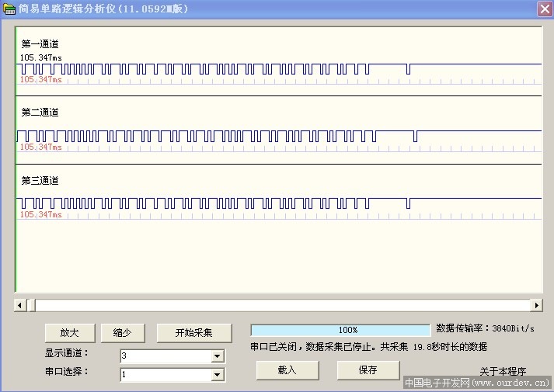Click the horizontal scrollbar right arrow
The width and height of the screenshot is (554, 392).
coord(536,305)
